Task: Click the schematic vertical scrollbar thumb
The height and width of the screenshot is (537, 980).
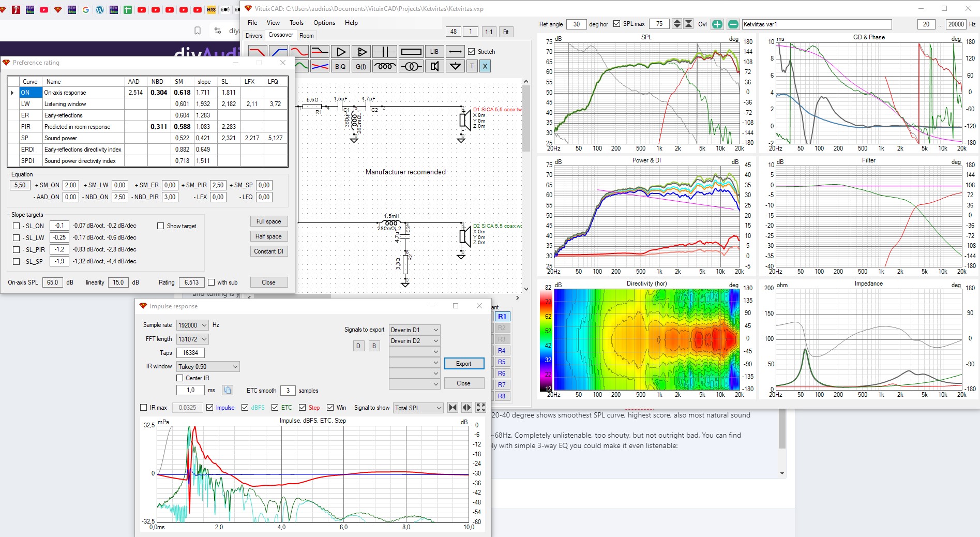Action: (526, 118)
